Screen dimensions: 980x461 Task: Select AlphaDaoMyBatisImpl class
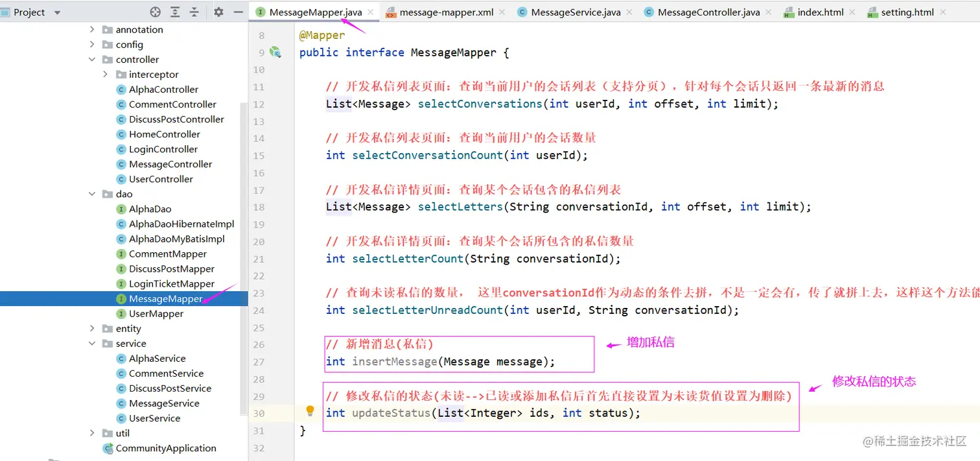point(177,239)
